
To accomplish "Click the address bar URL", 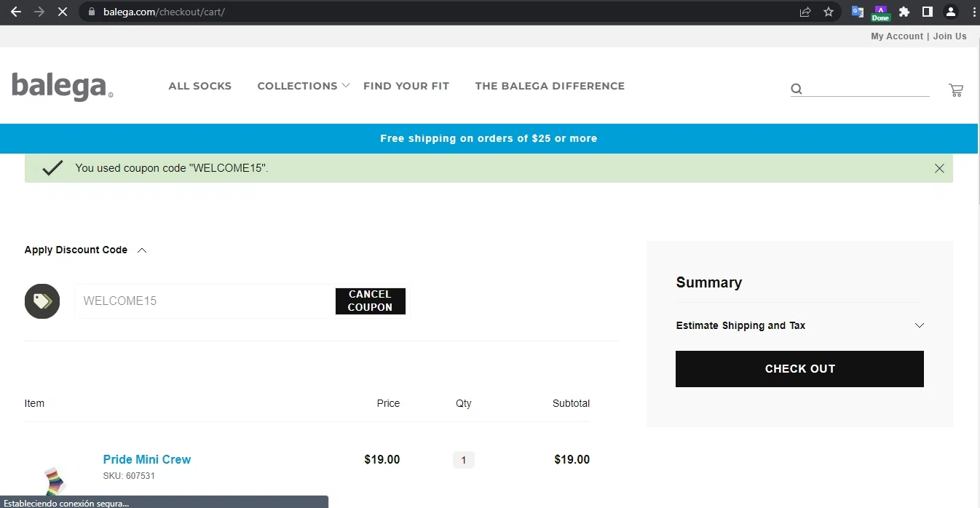I will click(x=164, y=12).
